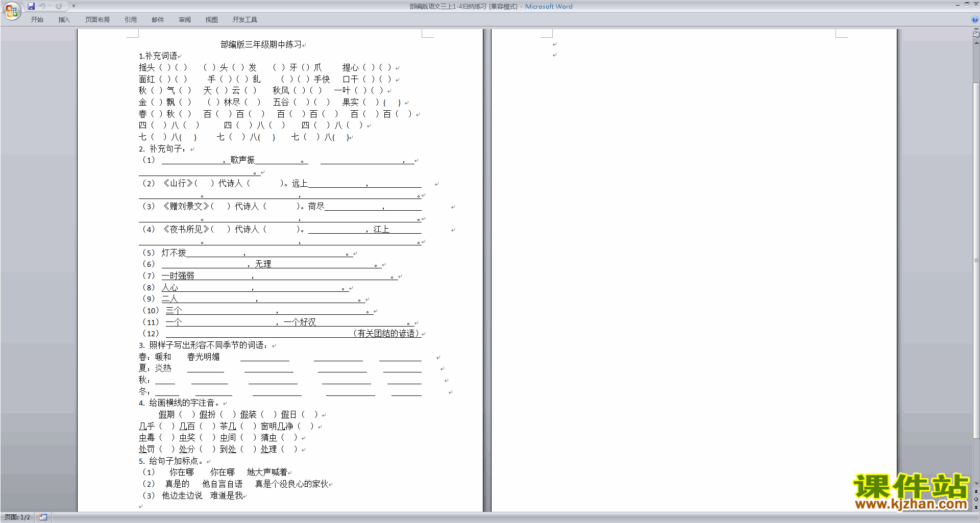Open the Undo history dropdown arrow
The height and width of the screenshot is (523, 980).
coord(50,6)
